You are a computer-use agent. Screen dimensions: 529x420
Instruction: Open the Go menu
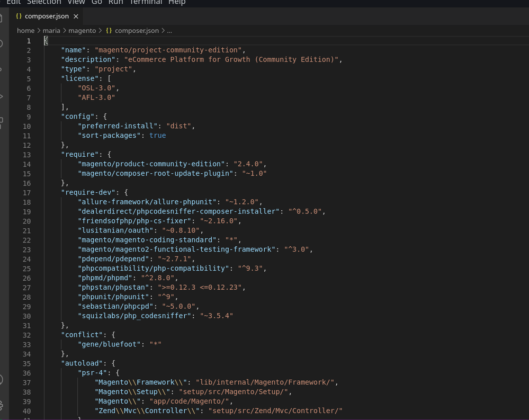tap(96, 2)
